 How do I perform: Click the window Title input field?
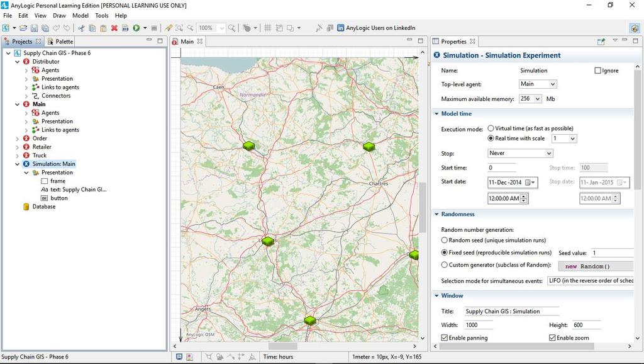pyautogui.click(x=511, y=311)
